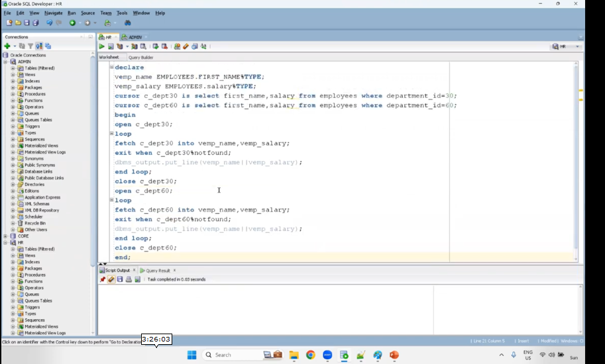The image size is (605, 364).
Task: Click the Run Script icon
Action: [x=111, y=46]
